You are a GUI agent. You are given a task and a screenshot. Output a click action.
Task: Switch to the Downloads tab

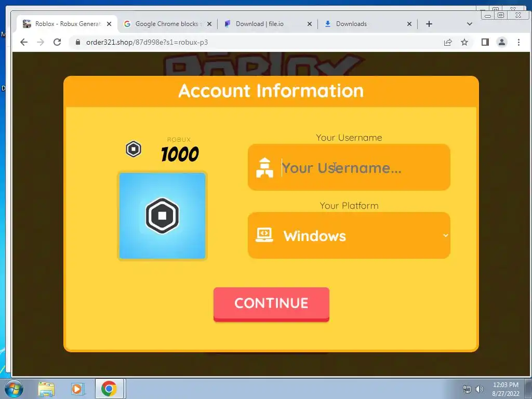click(368, 24)
